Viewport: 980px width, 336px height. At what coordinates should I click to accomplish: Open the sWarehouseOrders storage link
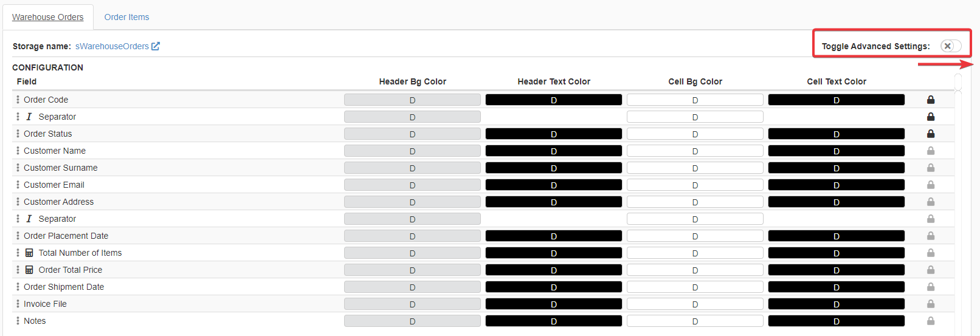(112, 46)
